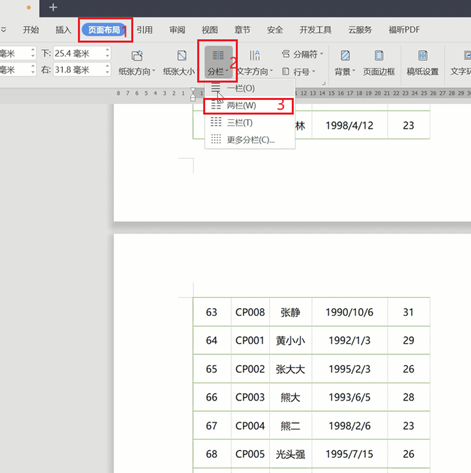The image size is (471, 473).
Task: Click name cell 张静
Action: coord(290,312)
